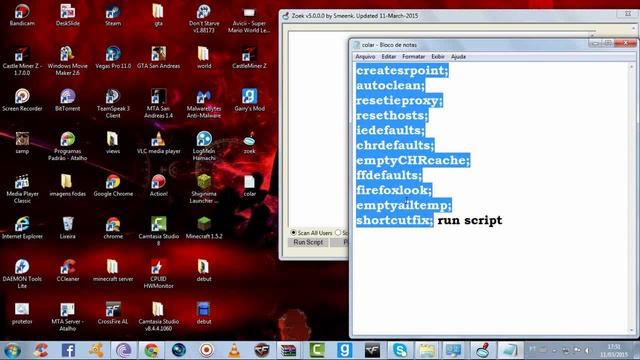Select the CrossFire AL desktop icon
Screen dimensions: 640x360
click(x=113, y=313)
